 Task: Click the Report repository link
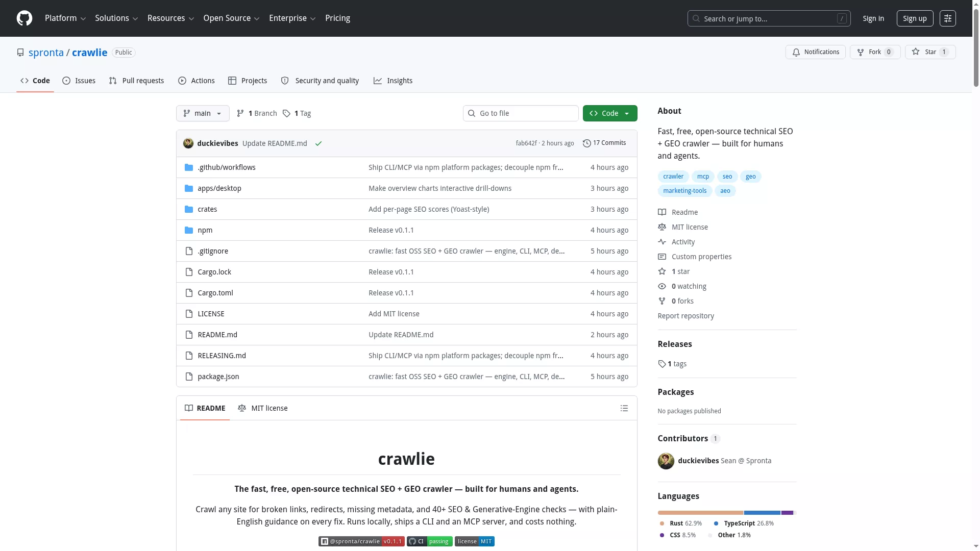pos(685,316)
